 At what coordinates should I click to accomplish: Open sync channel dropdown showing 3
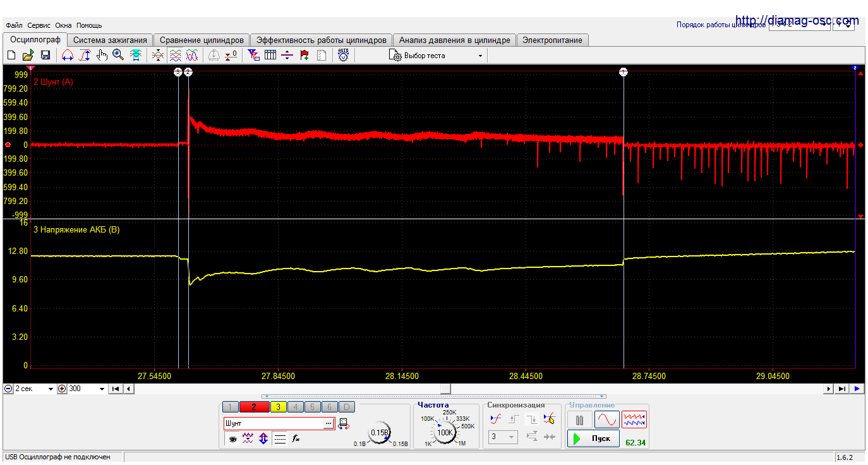[503, 437]
